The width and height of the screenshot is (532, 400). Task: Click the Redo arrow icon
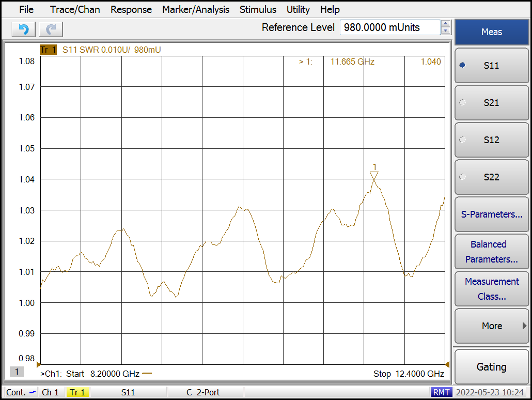[51, 29]
